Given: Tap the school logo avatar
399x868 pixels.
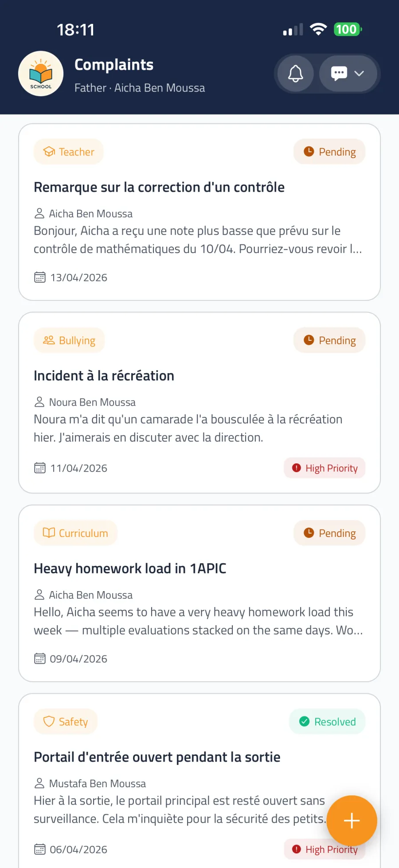Looking at the screenshot, I should [41, 74].
